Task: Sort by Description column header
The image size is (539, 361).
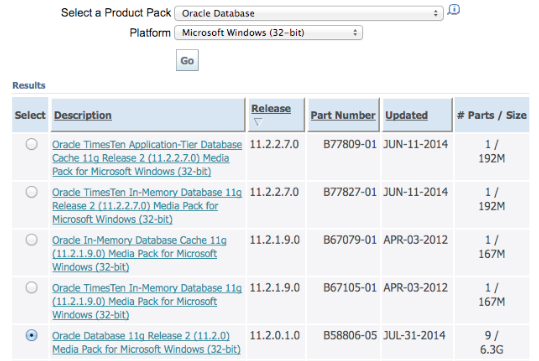Action: pos(83,115)
